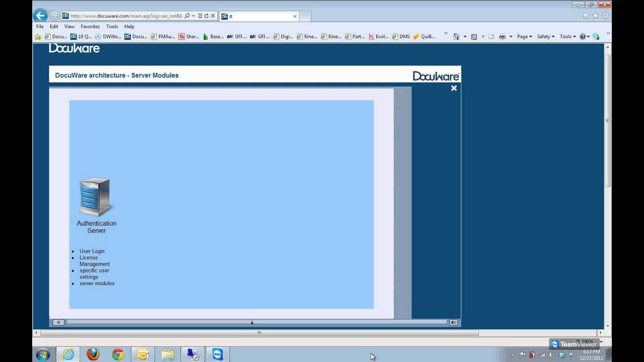Click the page's vertical scrollbar thumb
This screenshot has width=644, height=362.
[608, 121]
